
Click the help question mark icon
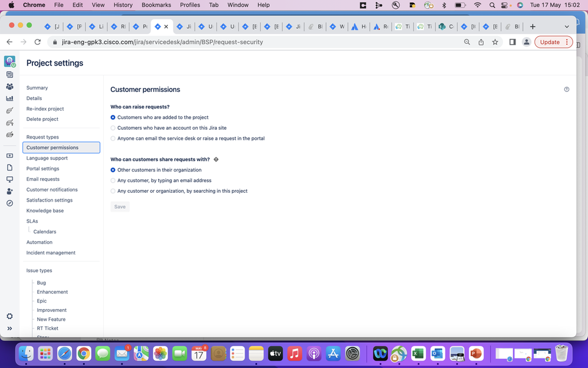coord(566,88)
